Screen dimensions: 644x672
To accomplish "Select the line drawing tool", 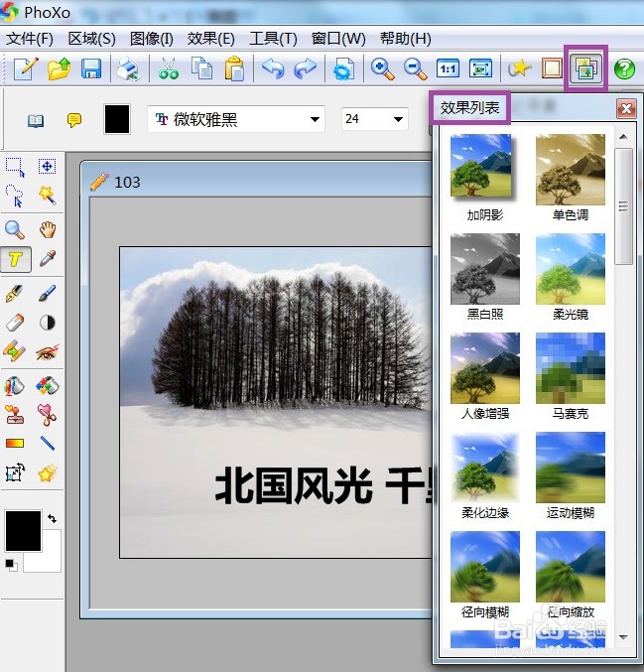I will click(47, 443).
